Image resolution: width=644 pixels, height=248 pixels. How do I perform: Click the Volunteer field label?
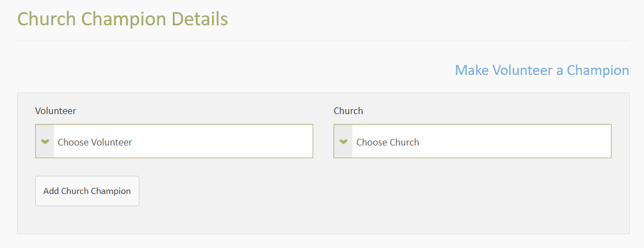[x=56, y=111]
